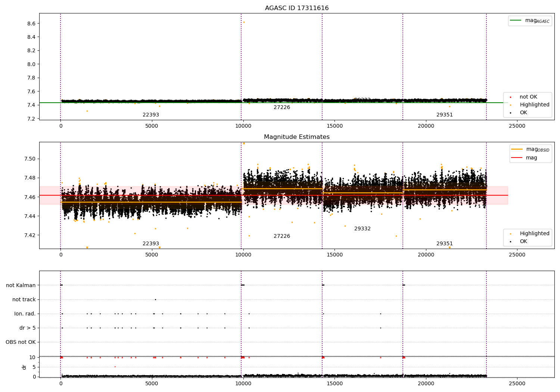Click the 'Ion. rad.' y-axis label
This screenshot has width=560, height=392.
tap(25, 314)
